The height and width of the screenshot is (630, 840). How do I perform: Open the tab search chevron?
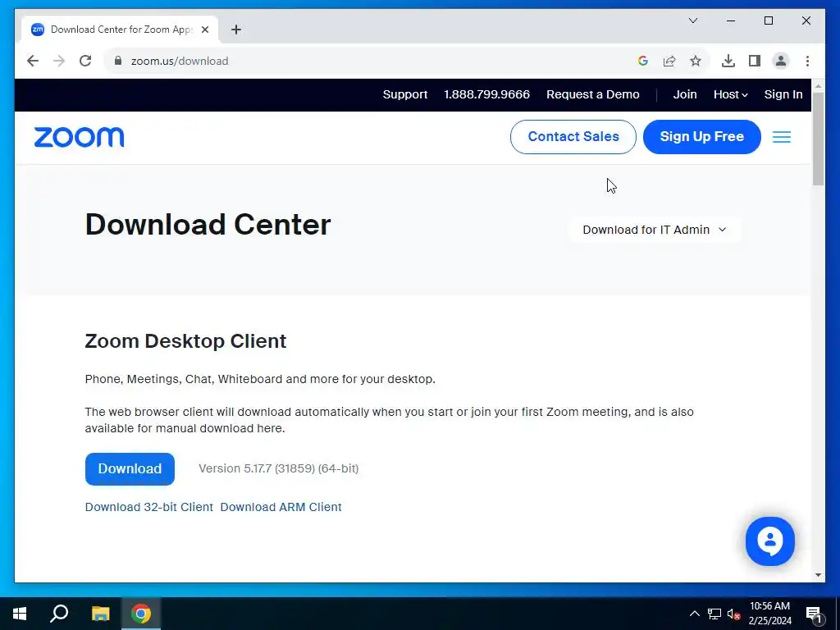click(692, 21)
